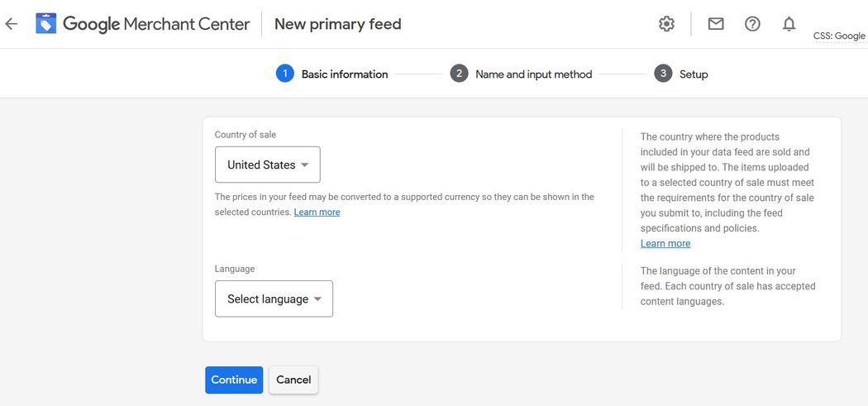The height and width of the screenshot is (406, 868).
Task: Open the help question mark icon
Action: click(x=752, y=24)
